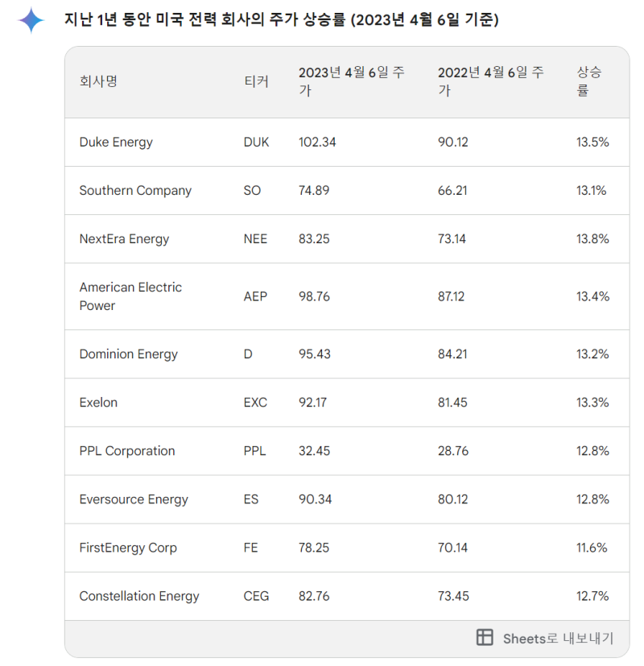644x666 pixels.
Task: Click the table title heading text
Action: click(281, 19)
